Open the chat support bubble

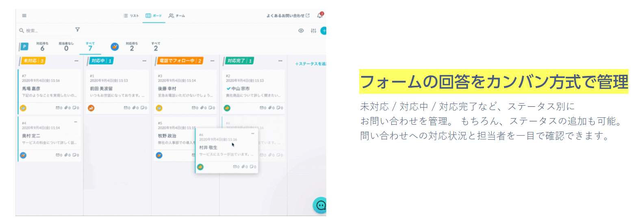point(321,205)
